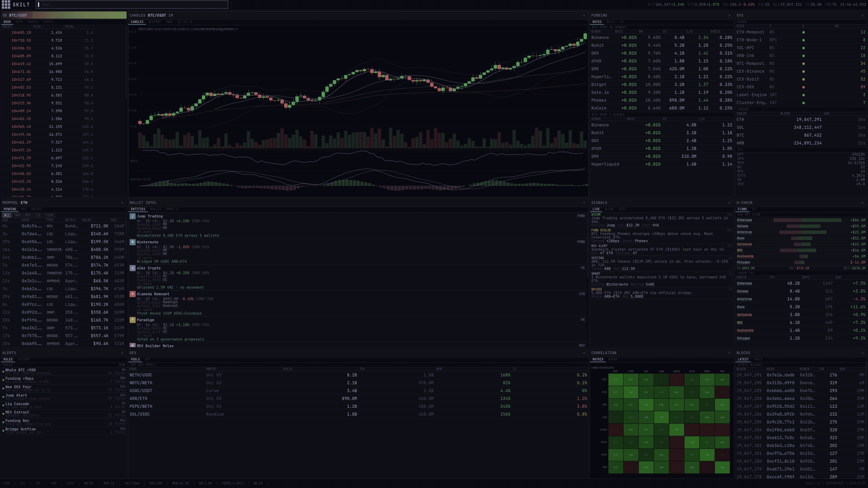868x488 pixels.
Task: Click the RPC:14 status bar entry
Action: (109, 483)
